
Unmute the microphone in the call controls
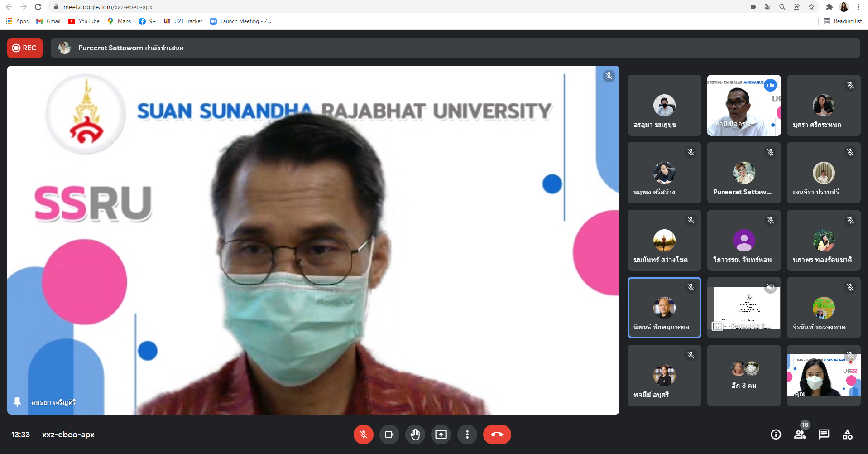pyautogui.click(x=363, y=435)
